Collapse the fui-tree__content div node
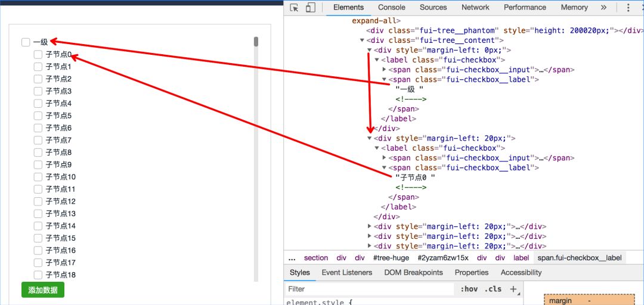The height and width of the screenshot is (305, 644). pos(362,41)
